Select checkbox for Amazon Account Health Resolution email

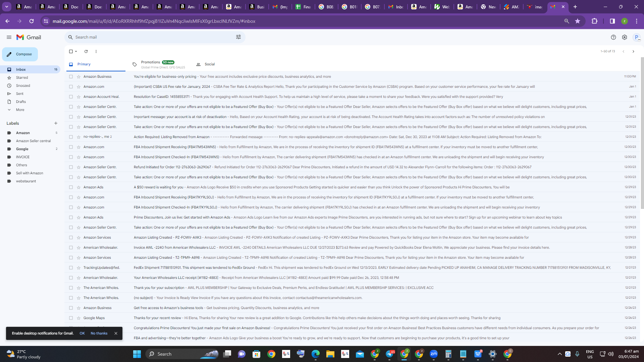pyautogui.click(x=71, y=97)
